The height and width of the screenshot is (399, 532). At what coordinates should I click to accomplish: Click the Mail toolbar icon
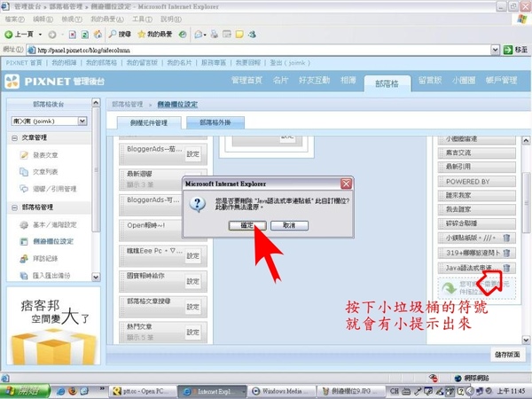(198, 35)
